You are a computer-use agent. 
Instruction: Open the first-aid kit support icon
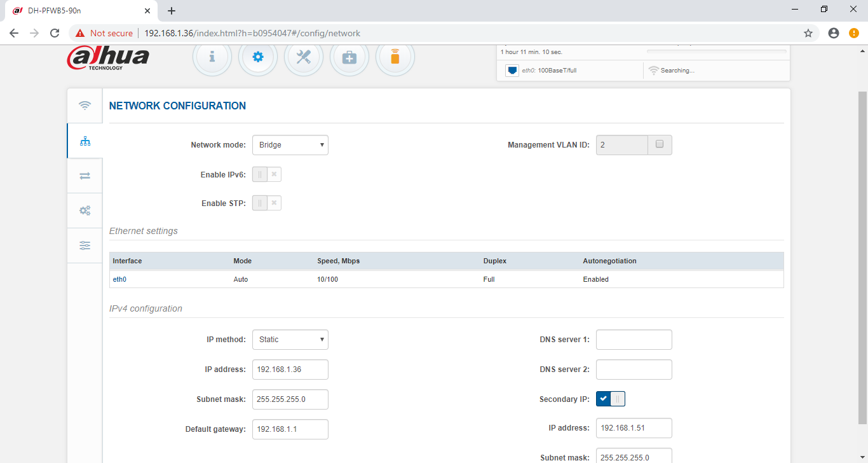pyautogui.click(x=349, y=57)
